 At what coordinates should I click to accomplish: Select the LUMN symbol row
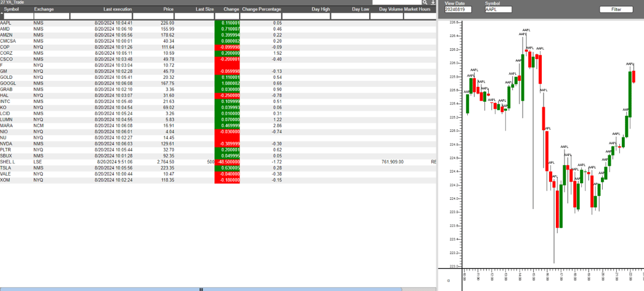click(218, 120)
